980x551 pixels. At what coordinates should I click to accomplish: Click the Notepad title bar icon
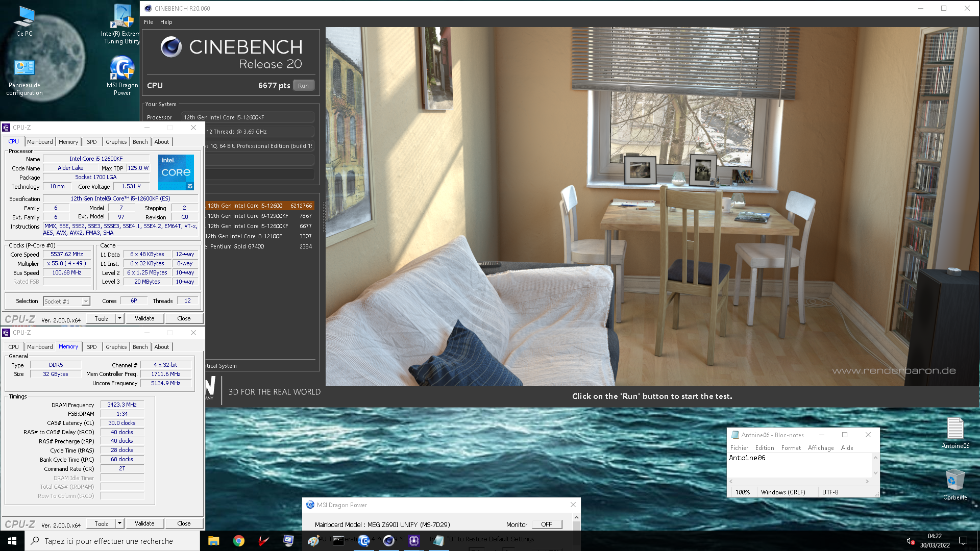click(735, 435)
